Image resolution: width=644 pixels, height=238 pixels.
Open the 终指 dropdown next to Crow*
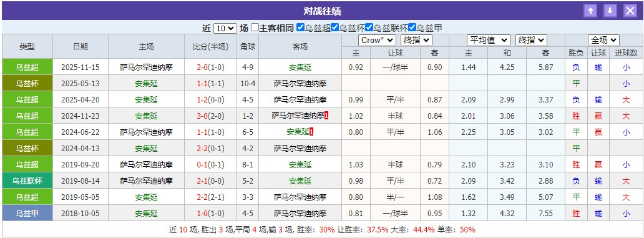[416, 40]
